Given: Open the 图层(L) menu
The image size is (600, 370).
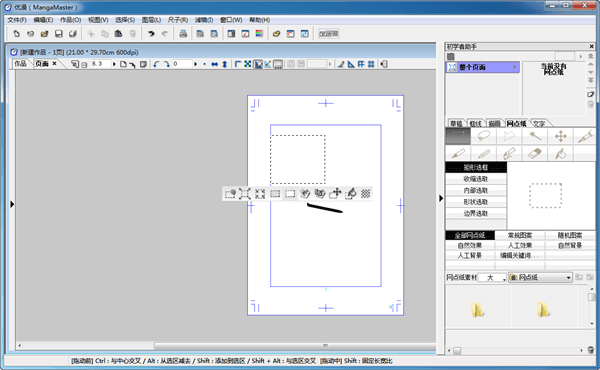Looking at the screenshot, I should coord(151,20).
